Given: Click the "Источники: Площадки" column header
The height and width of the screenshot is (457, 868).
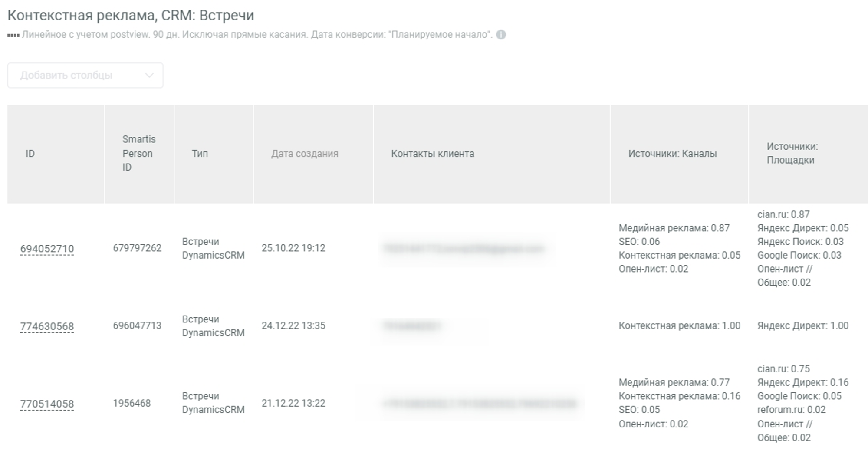Looking at the screenshot, I should [792, 153].
